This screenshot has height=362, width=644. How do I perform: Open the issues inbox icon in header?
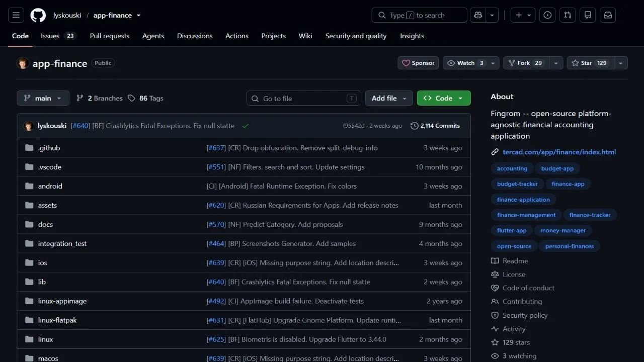547,15
